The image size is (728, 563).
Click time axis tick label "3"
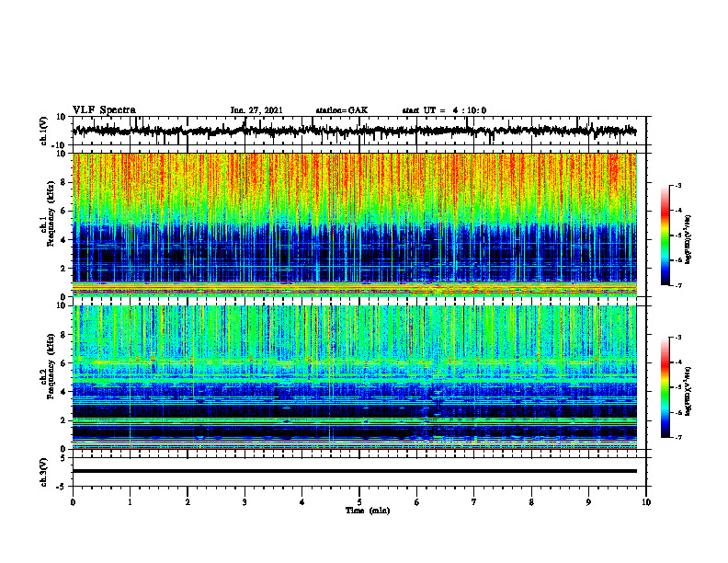(245, 502)
